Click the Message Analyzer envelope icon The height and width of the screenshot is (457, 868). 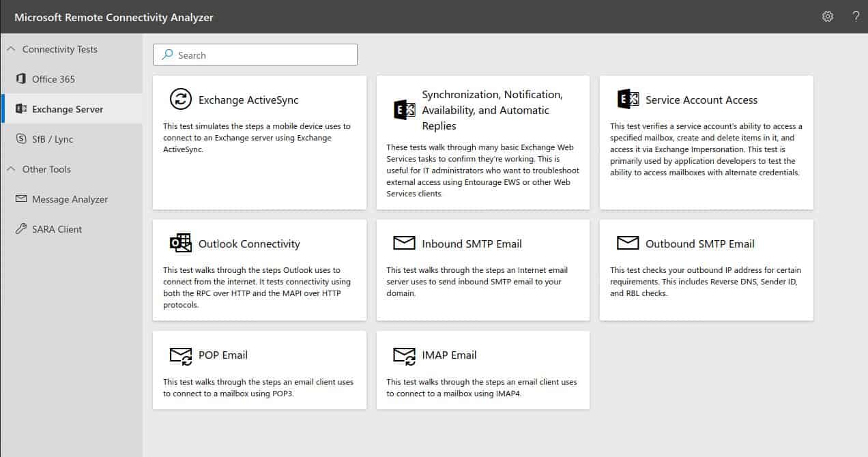[x=20, y=199]
